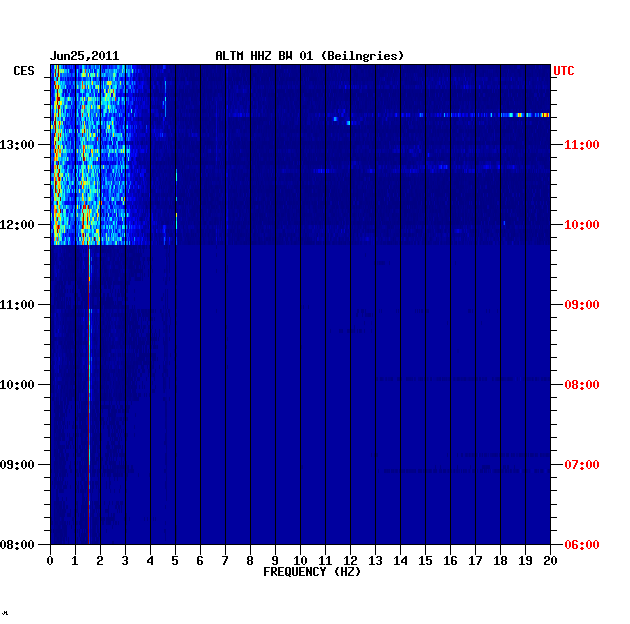
Task: Click the 11:00 CES time label on left
Action: [x=17, y=305]
